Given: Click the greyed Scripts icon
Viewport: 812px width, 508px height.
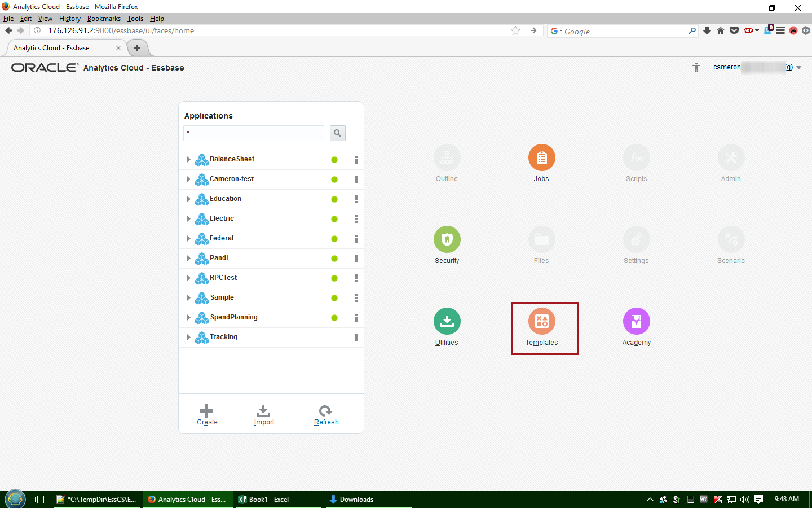Looking at the screenshot, I should click(x=637, y=157).
